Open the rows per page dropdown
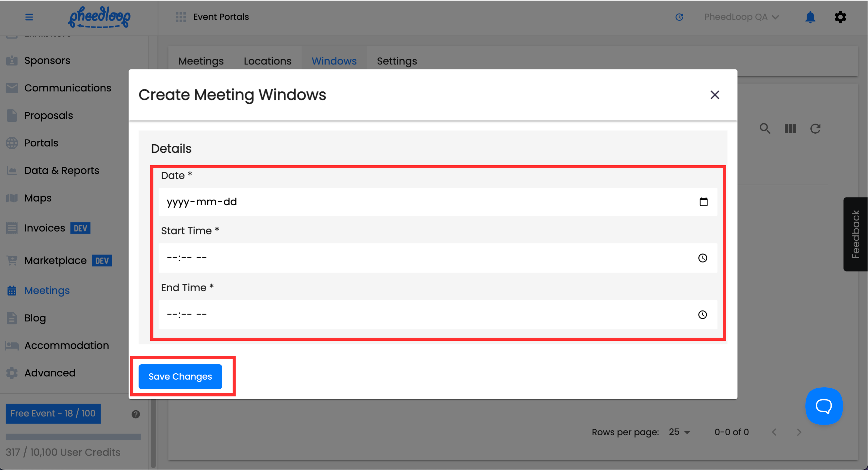Screen dimensions: 868x470 pyautogui.click(x=679, y=432)
